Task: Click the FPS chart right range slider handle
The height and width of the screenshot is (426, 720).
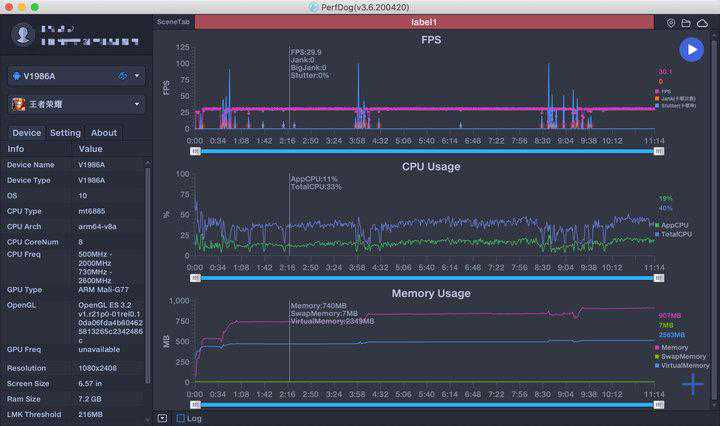Action: click(659, 151)
